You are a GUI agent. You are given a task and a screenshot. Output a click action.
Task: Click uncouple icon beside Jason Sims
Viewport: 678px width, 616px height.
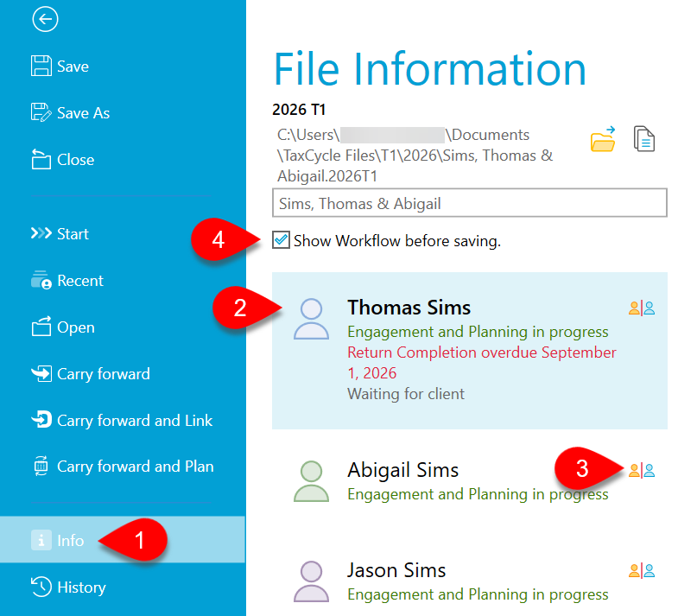coord(642,571)
